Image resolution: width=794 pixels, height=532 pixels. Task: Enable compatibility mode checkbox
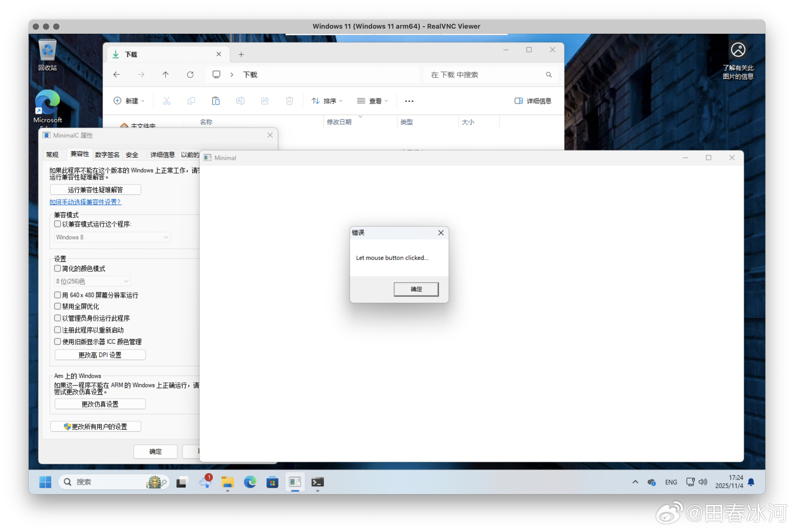[x=58, y=224]
